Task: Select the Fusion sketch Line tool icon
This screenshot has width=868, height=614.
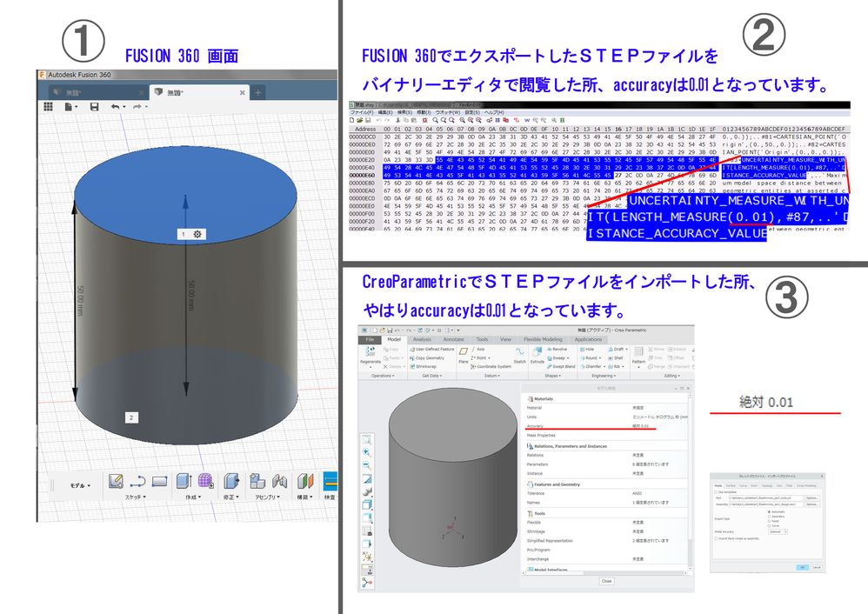Action: click(137, 481)
